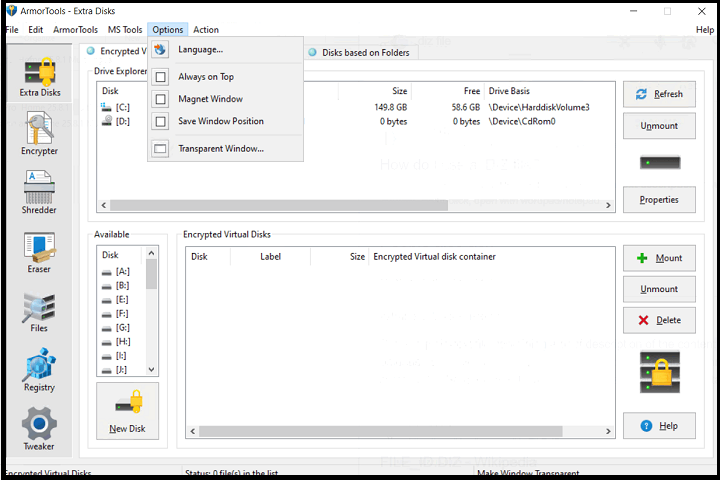The width and height of the screenshot is (720, 480).
Task: Open the Extra Disks sidebar tool
Action: click(x=39, y=76)
